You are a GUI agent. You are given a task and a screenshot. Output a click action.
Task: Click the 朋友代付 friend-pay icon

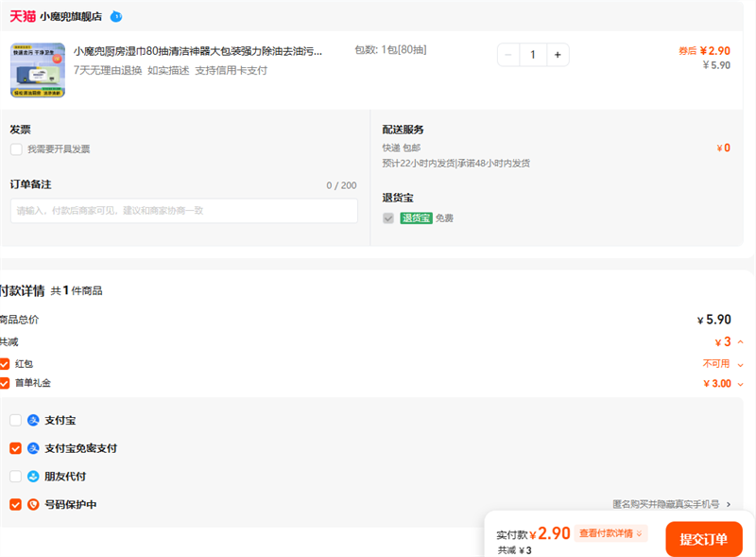click(33, 477)
